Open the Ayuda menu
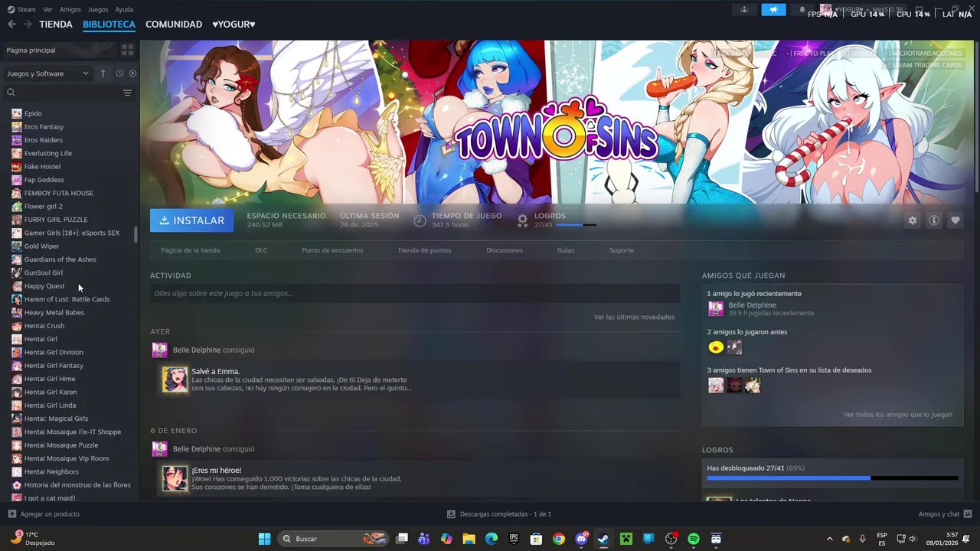Image resolution: width=980 pixels, height=551 pixels. [x=124, y=10]
